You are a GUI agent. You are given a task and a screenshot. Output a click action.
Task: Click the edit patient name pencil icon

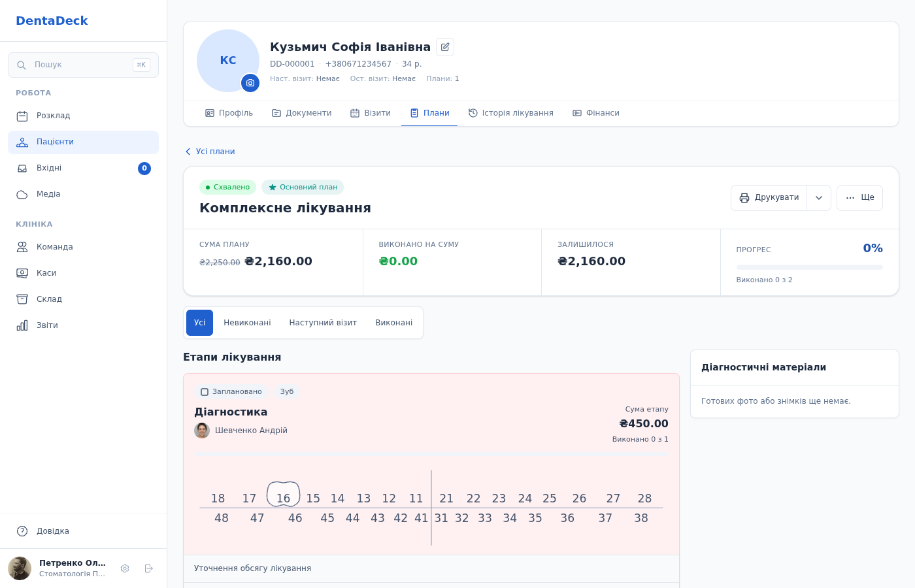[445, 47]
